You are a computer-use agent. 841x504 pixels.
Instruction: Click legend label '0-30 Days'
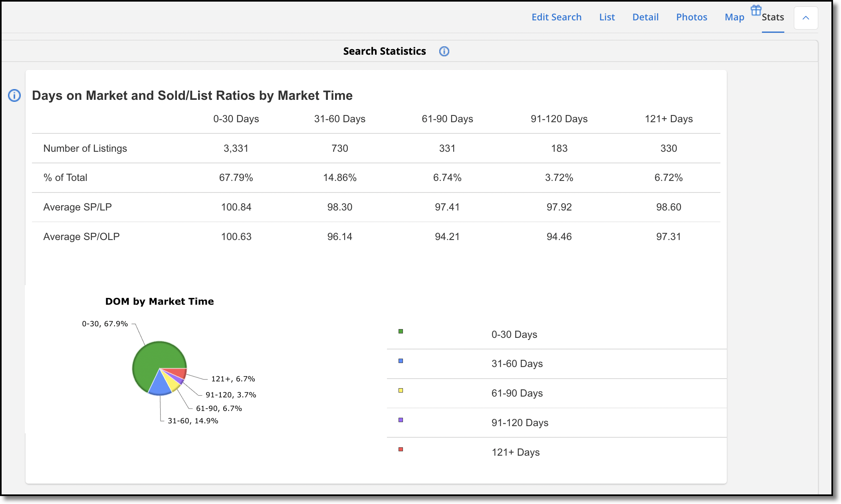click(x=514, y=335)
